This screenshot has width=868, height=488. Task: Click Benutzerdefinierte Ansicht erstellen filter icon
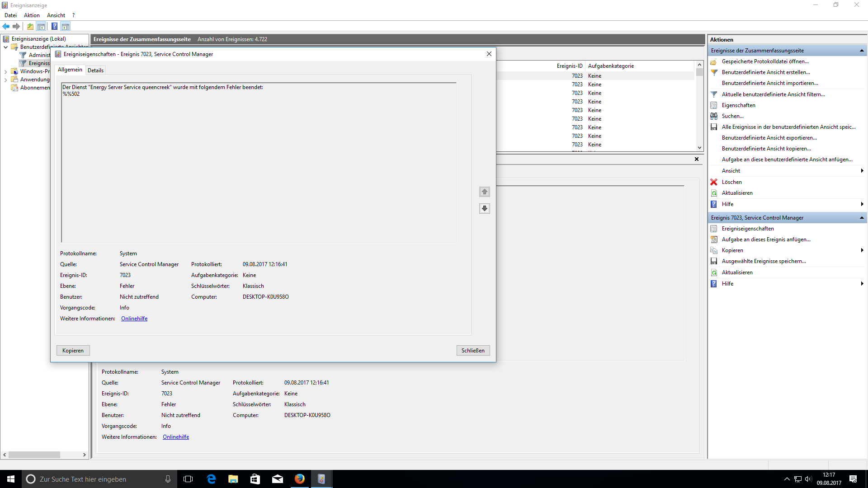point(714,72)
